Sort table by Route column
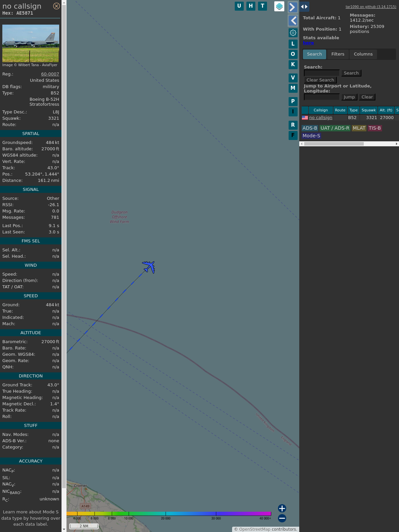This screenshot has width=399, height=532. point(340,110)
